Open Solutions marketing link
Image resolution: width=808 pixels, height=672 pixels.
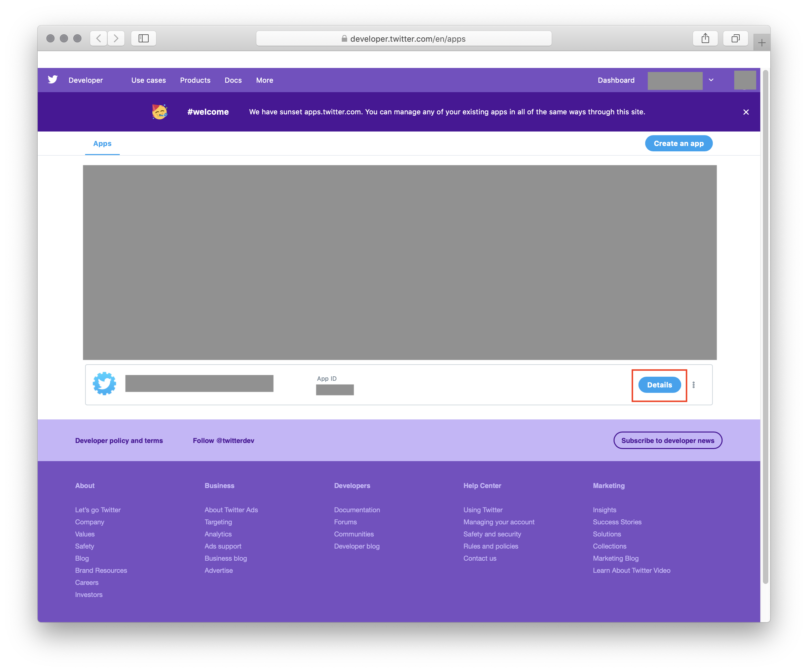pyautogui.click(x=607, y=534)
